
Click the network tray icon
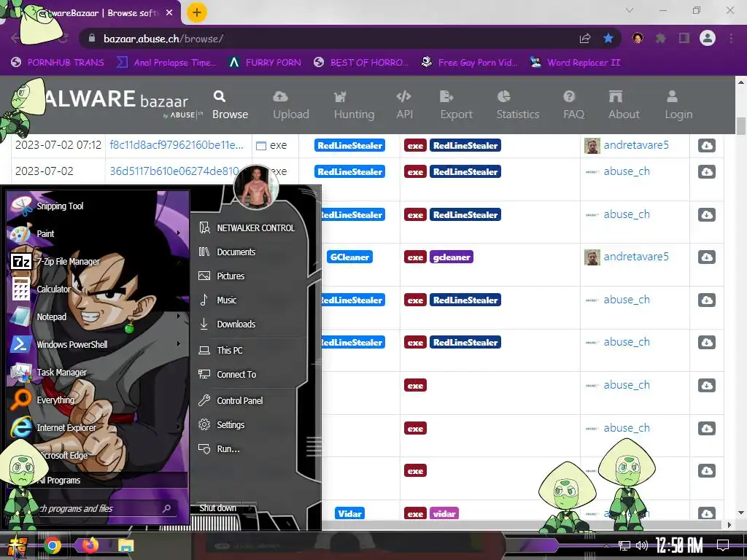[624, 545]
